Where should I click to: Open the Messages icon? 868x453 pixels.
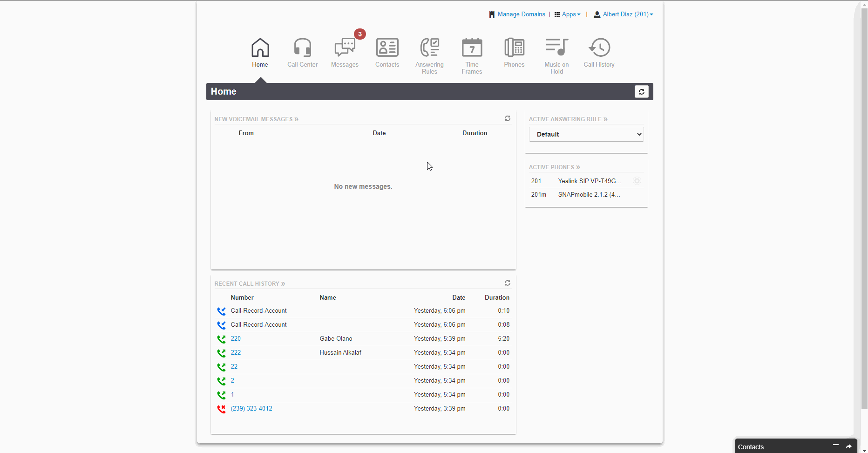pos(345,48)
